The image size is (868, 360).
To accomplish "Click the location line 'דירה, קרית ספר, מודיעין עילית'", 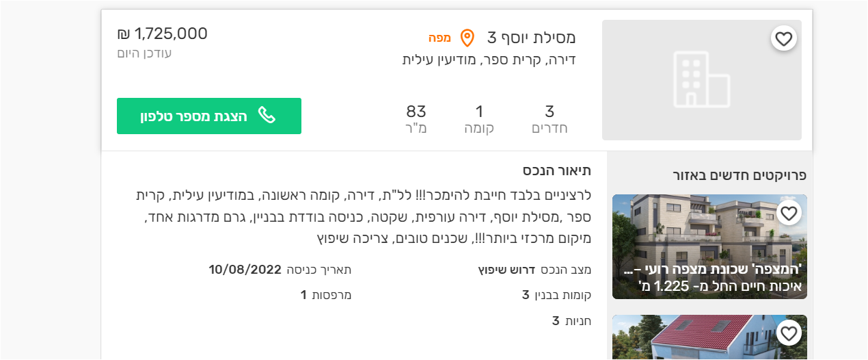I will (x=489, y=60).
